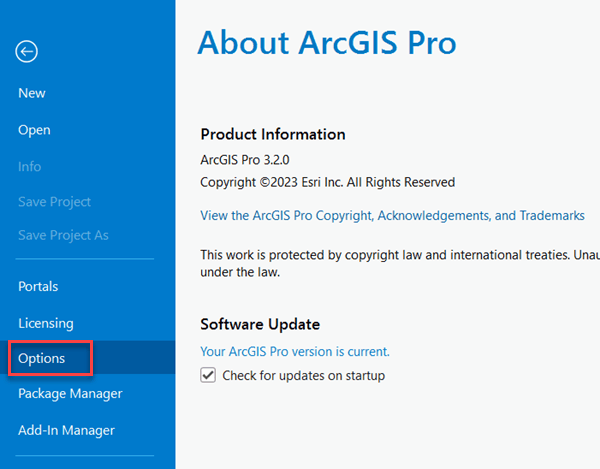Open Add-In Manager
This screenshot has height=469, width=600.
coord(66,431)
